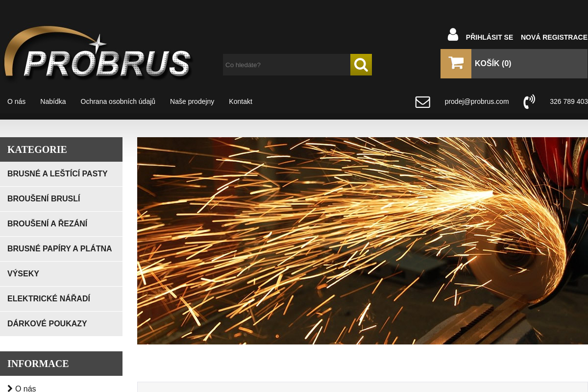Click PŘIHLÁSIT SE link
The height and width of the screenshot is (392, 588).
tap(489, 37)
